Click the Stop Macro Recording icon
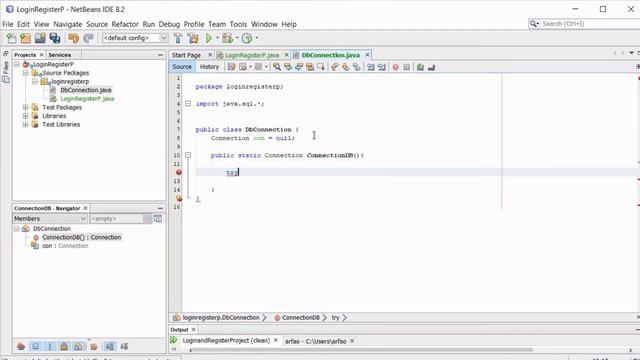 click(407, 67)
